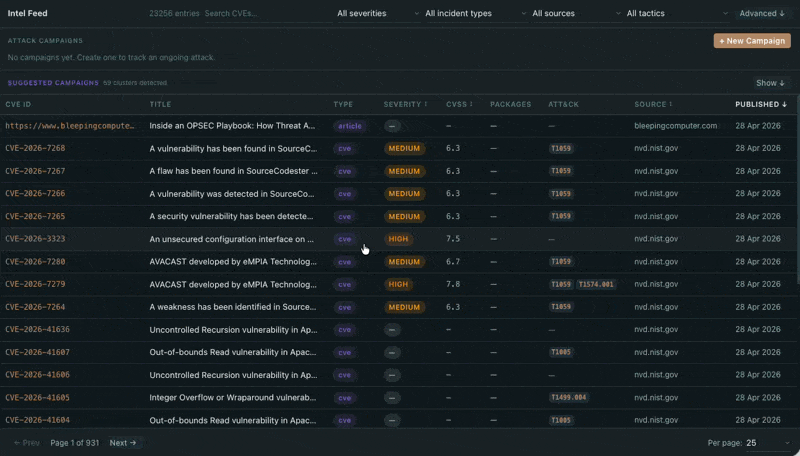800x456 pixels.
Task: Open the bleepingcomputer article link
Action: tap(70, 125)
